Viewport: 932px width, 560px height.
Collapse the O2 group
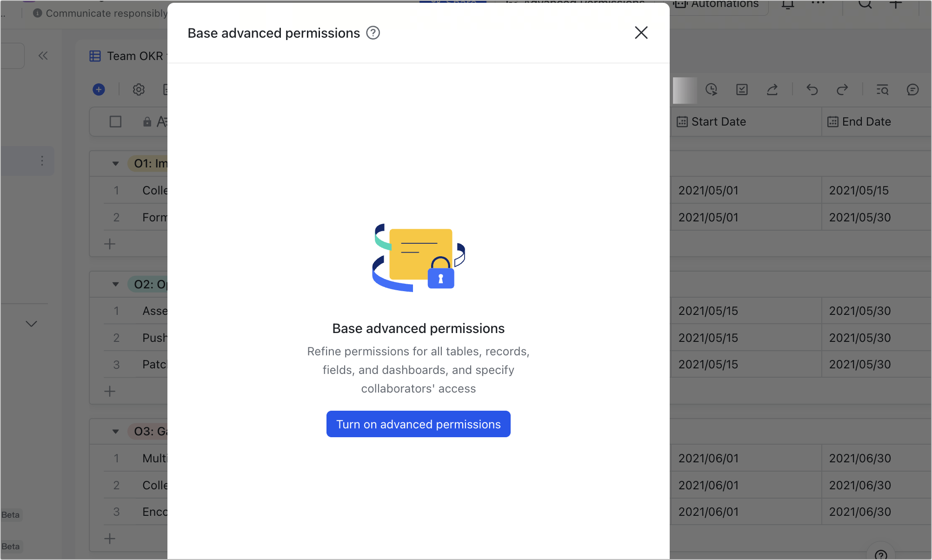coord(115,284)
